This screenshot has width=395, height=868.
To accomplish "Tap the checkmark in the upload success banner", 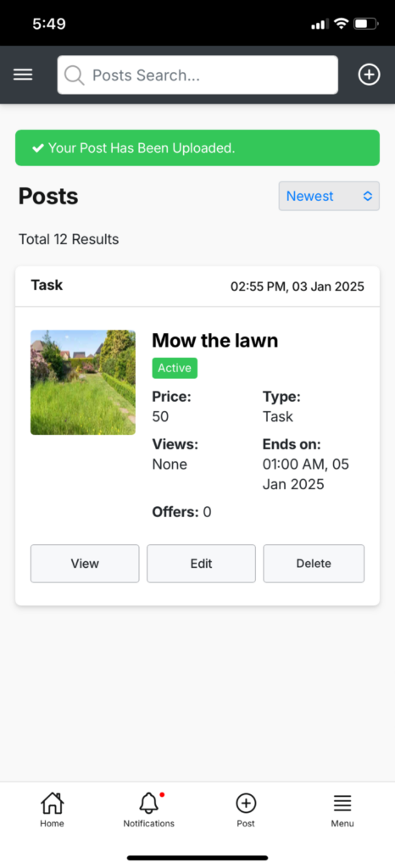I will [x=38, y=147].
